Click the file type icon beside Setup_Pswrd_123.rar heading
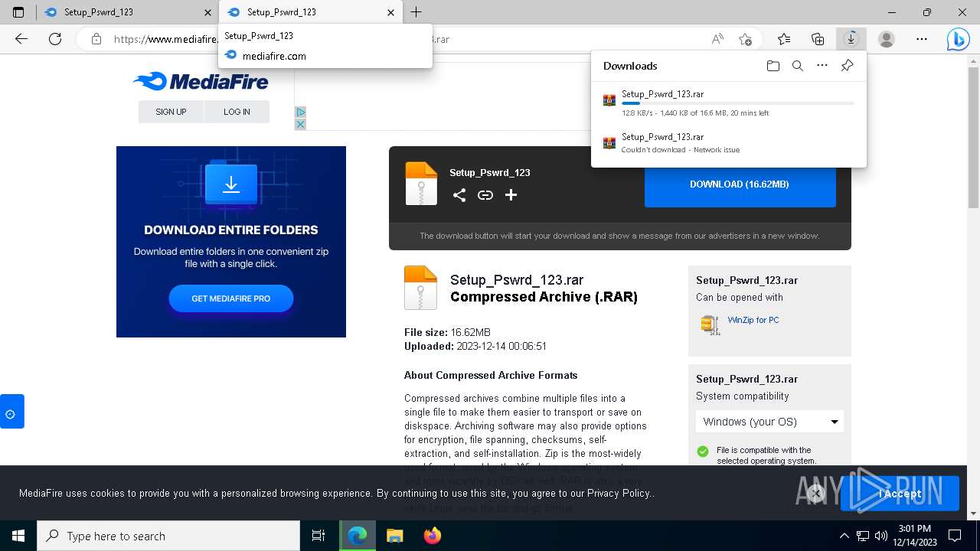 420,288
